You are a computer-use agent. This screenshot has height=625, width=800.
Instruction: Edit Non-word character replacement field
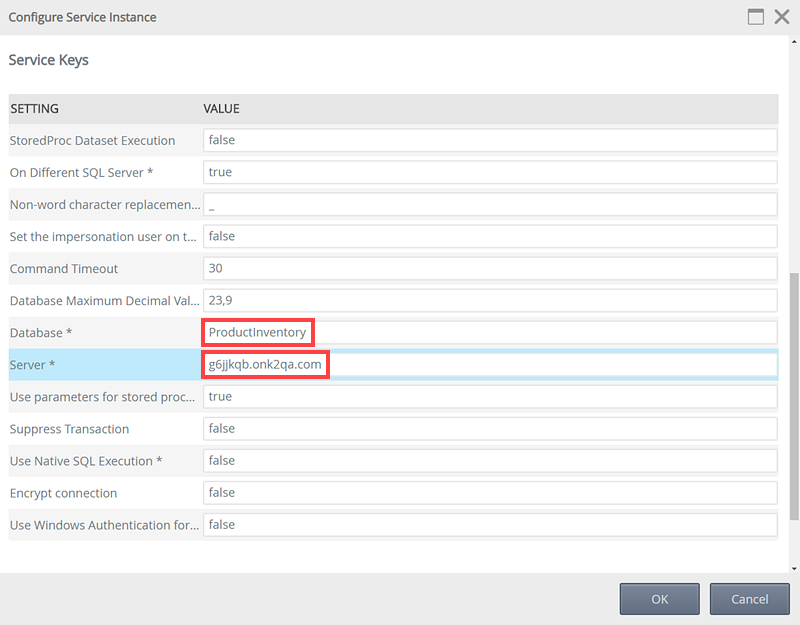(490, 204)
